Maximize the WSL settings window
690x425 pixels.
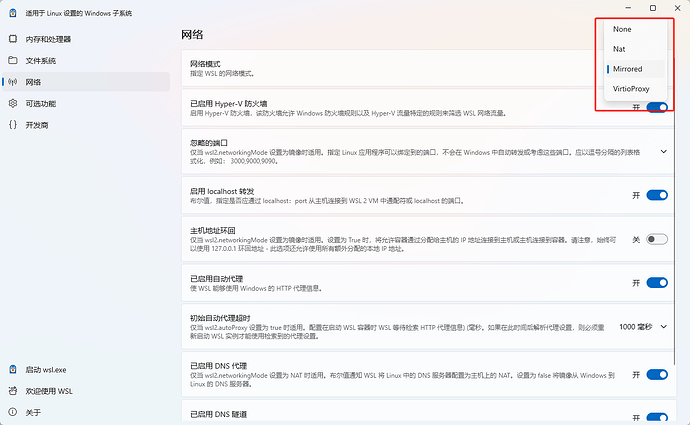pyautogui.click(x=653, y=8)
